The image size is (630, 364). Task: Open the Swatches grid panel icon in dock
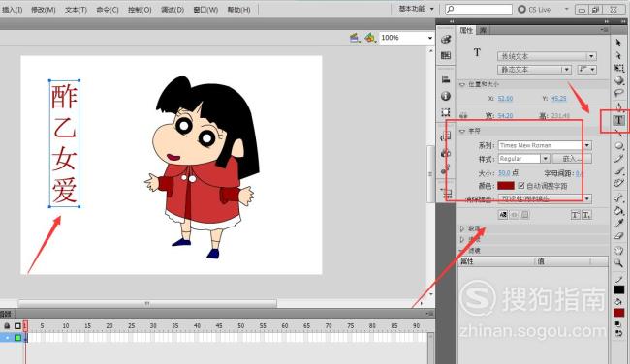pos(446,55)
